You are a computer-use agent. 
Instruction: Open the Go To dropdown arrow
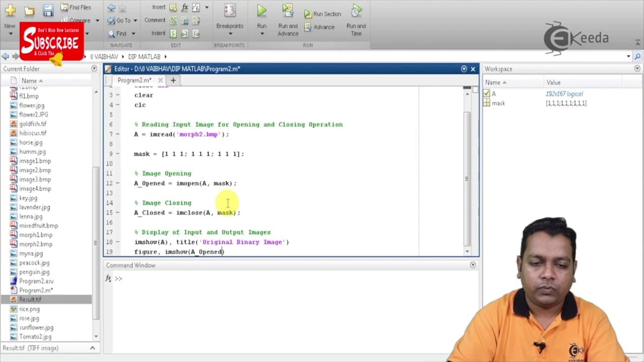(134, 21)
